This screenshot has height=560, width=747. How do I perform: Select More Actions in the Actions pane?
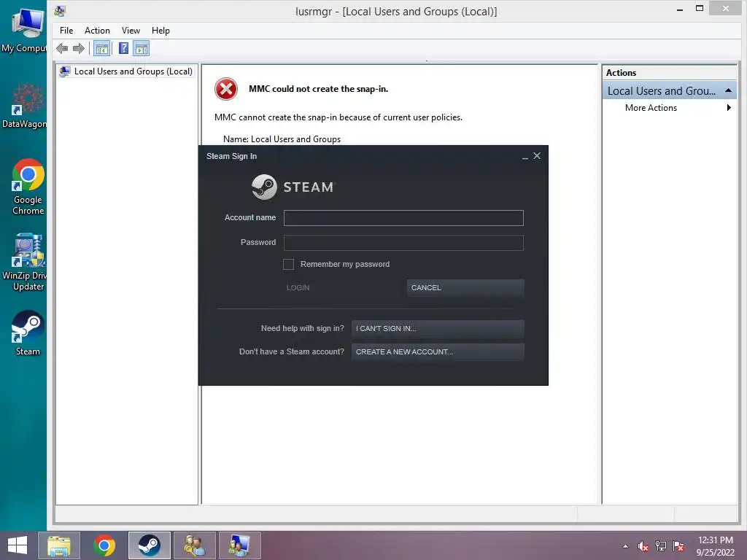[x=651, y=108]
